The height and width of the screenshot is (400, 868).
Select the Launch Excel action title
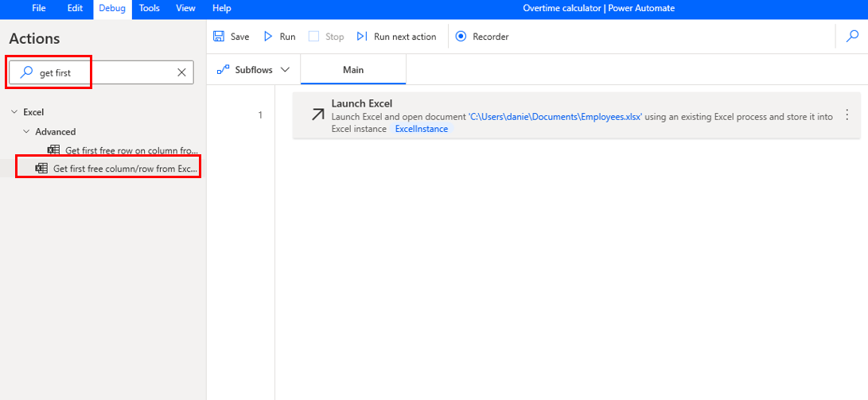point(361,103)
